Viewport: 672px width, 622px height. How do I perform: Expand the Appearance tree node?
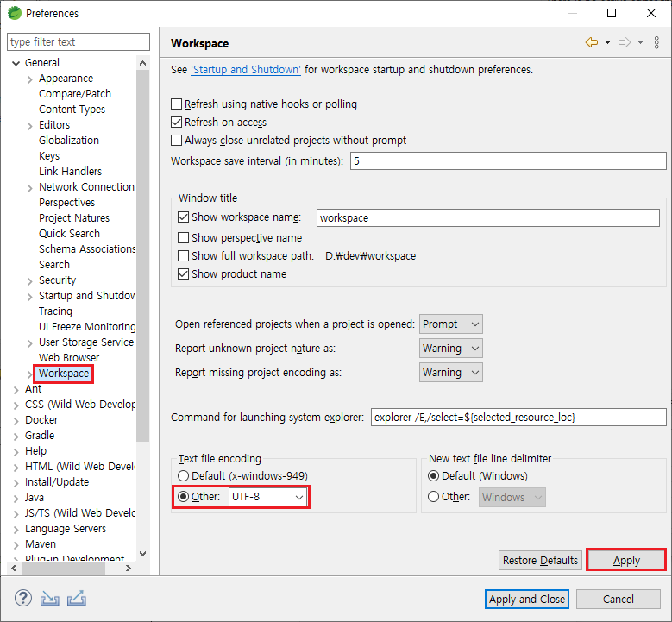coord(29,79)
